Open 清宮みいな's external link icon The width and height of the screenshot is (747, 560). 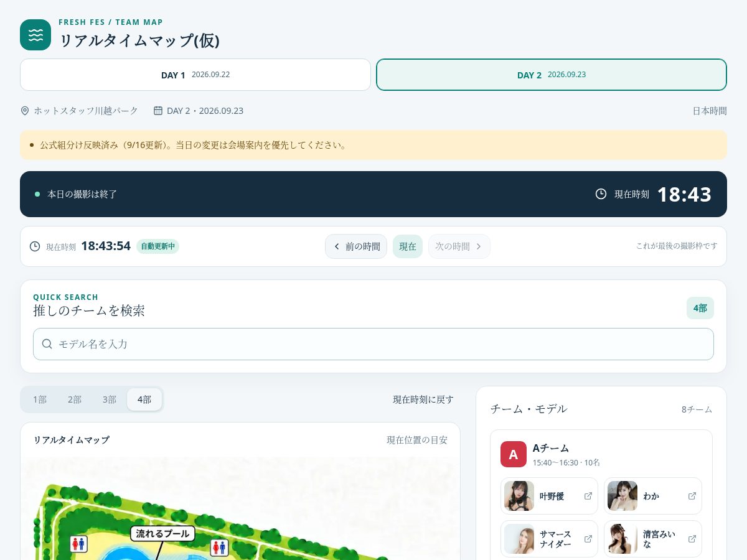692,539
